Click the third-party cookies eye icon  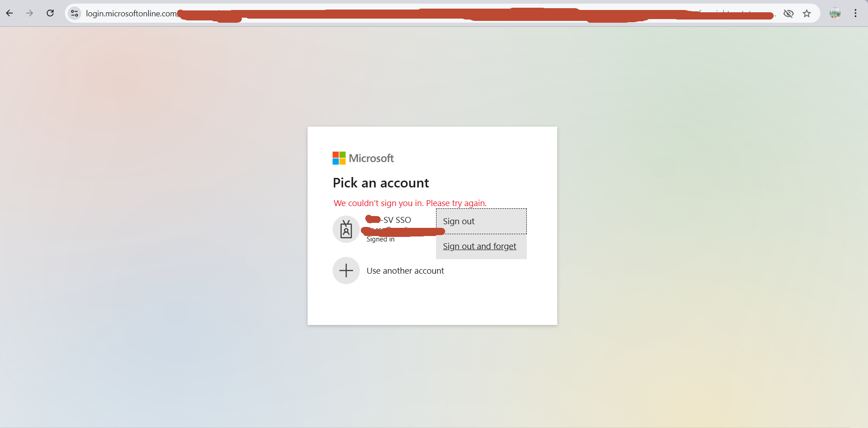(x=789, y=14)
